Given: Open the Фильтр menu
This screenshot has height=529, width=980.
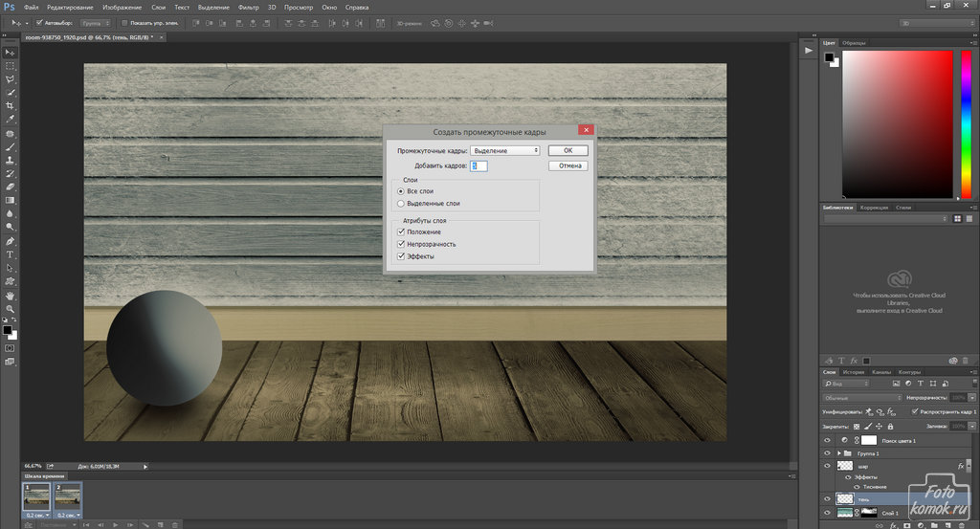Looking at the screenshot, I should [x=247, y=7].
